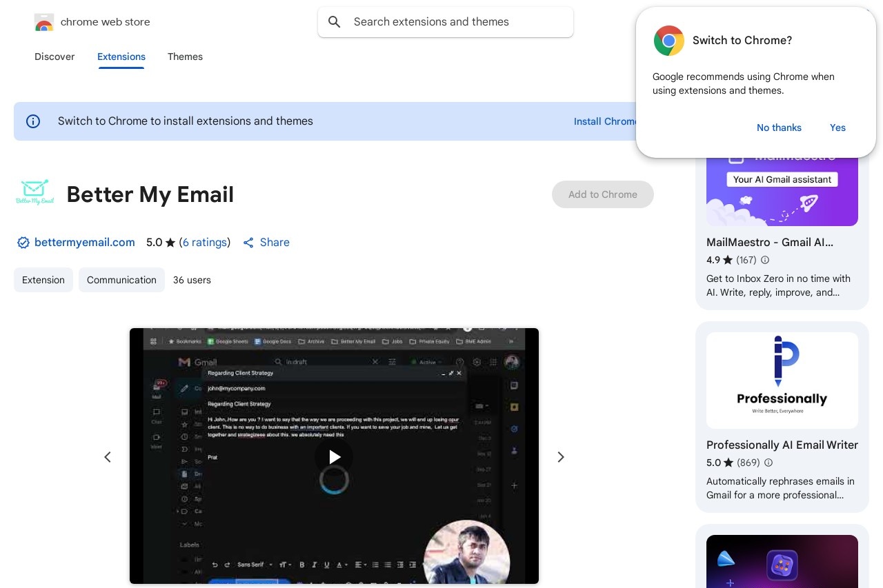Image resolution: width=883 pixels, height=588 pixels.
Task: Open Professionally AI Email Writer listing
Action: click(782, 445)
